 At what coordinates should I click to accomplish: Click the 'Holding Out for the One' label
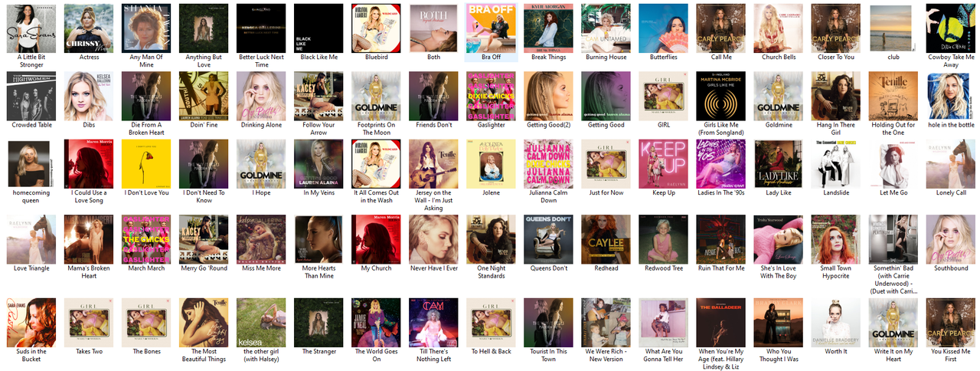coord(893,129)
